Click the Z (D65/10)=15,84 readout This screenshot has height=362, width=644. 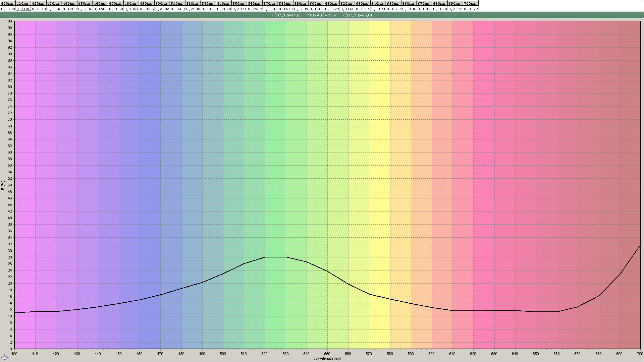357,15
